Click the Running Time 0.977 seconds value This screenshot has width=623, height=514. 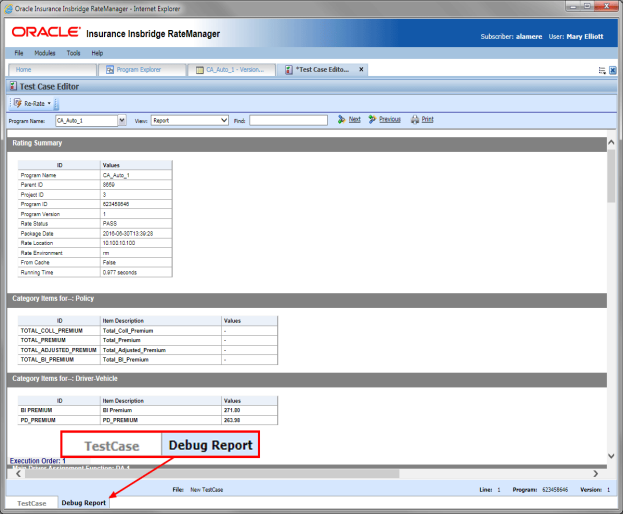pos(120,272)
